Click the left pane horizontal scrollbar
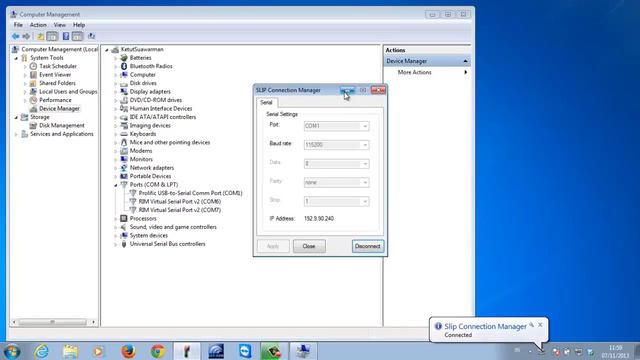Image resolution: width=640 pixels, height=360 pixels. pos(53,322)
